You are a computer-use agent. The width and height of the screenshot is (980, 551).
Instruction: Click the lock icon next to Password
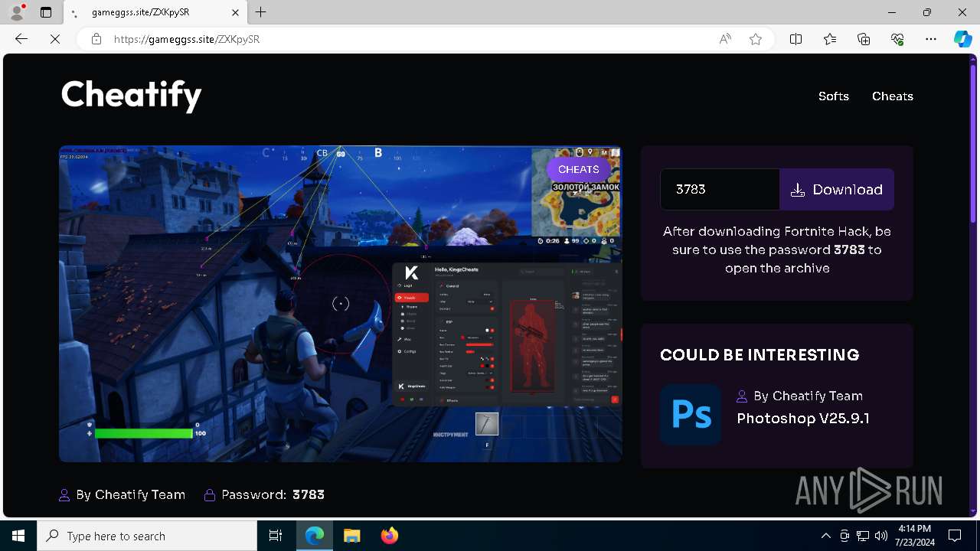(x=210, y=495)
